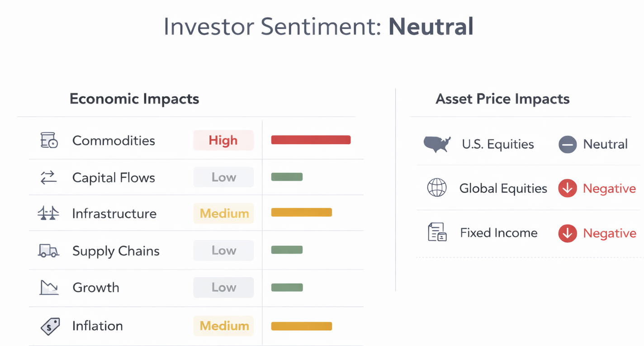Click the orange Inflation impact bar

pyautogui.click(x=301, y=326)
